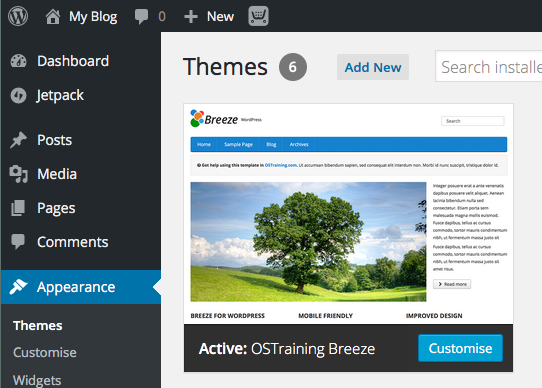The image size is (542, 388).
Task: Click the shopping cart icon in admin bar
Action: point(258,16)
